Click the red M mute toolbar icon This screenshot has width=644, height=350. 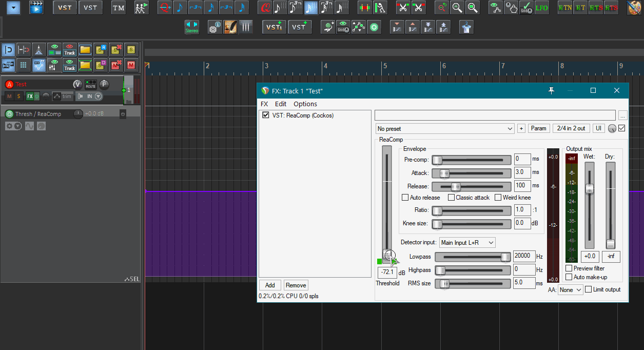pos(131,65)
